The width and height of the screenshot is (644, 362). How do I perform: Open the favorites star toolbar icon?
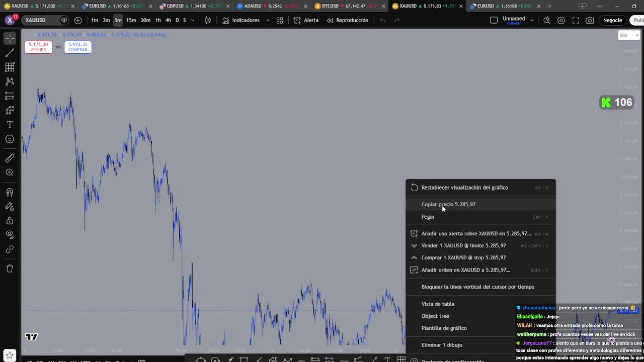tap(10, 355)
